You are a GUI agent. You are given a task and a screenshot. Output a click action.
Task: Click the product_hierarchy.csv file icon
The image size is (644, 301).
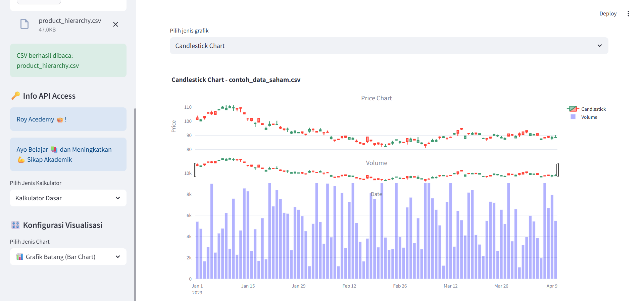click(x=24, y=24)
